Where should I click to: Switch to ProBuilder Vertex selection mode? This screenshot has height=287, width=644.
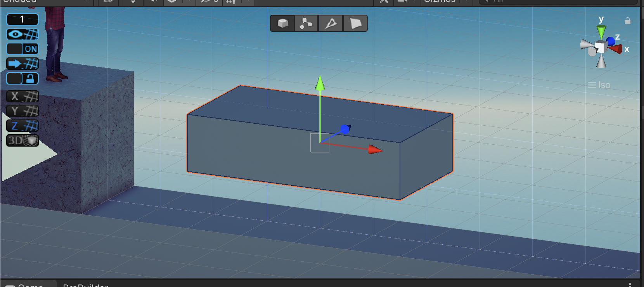[306, 24]
